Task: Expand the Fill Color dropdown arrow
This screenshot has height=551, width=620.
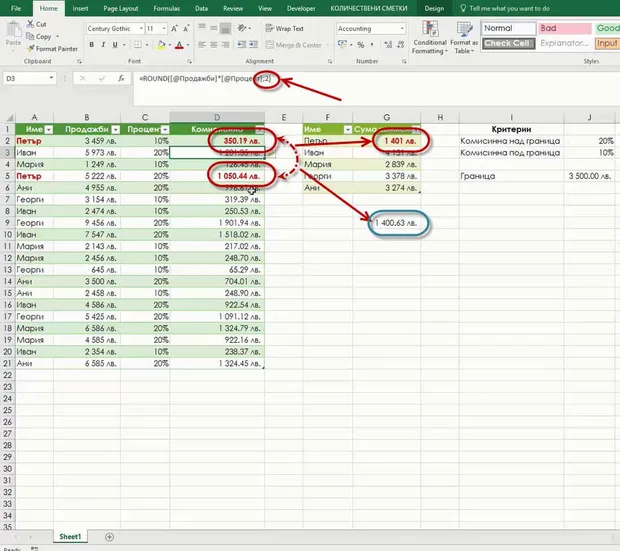Action: click(x=170, y=45)
